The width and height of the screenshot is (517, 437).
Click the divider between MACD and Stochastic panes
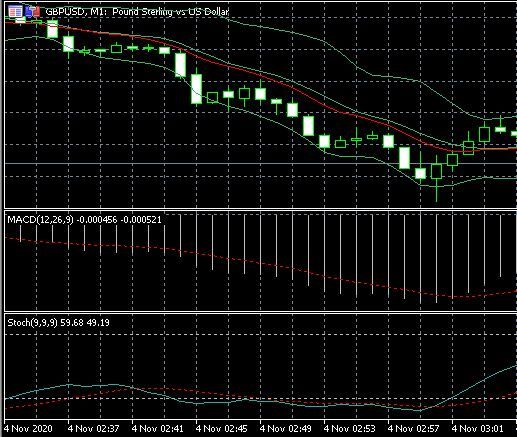[x=260, y=312]
